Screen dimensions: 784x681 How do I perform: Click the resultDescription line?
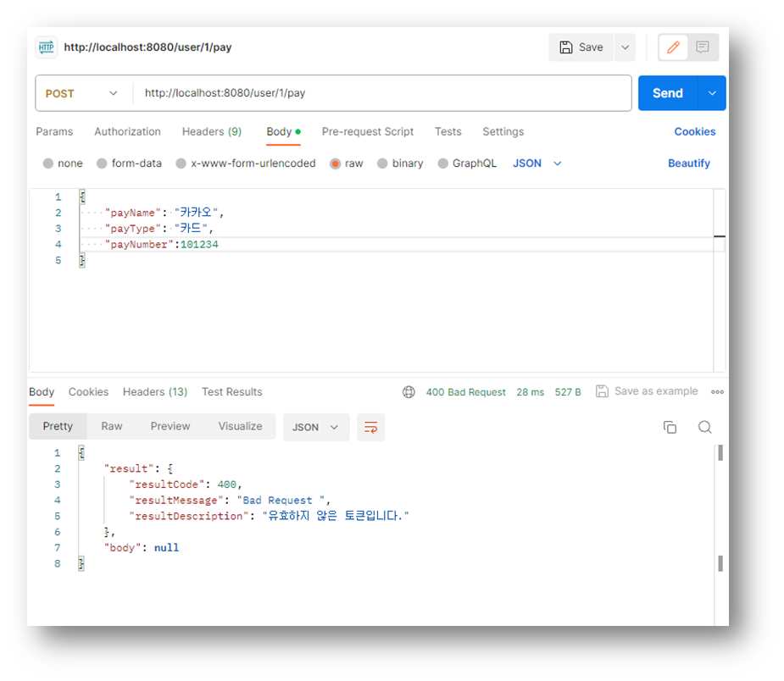coord(269,516)
